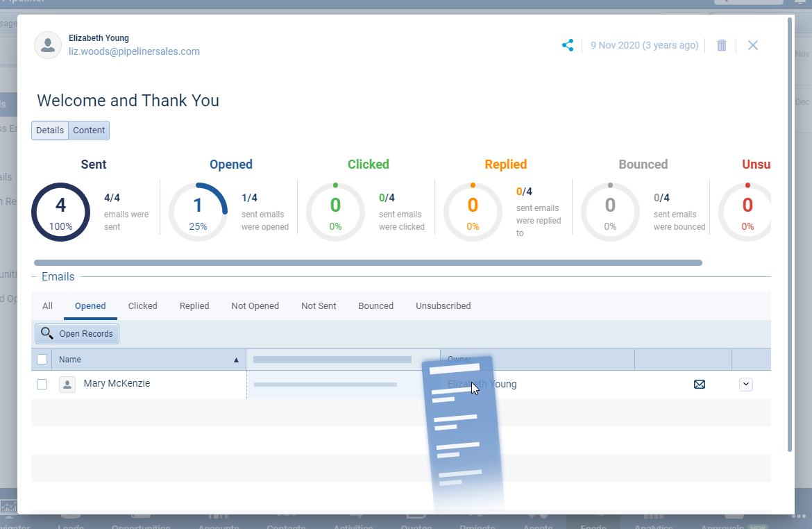
Task: Click the magnifier icon on Open Records
Action: click(46, 333)
